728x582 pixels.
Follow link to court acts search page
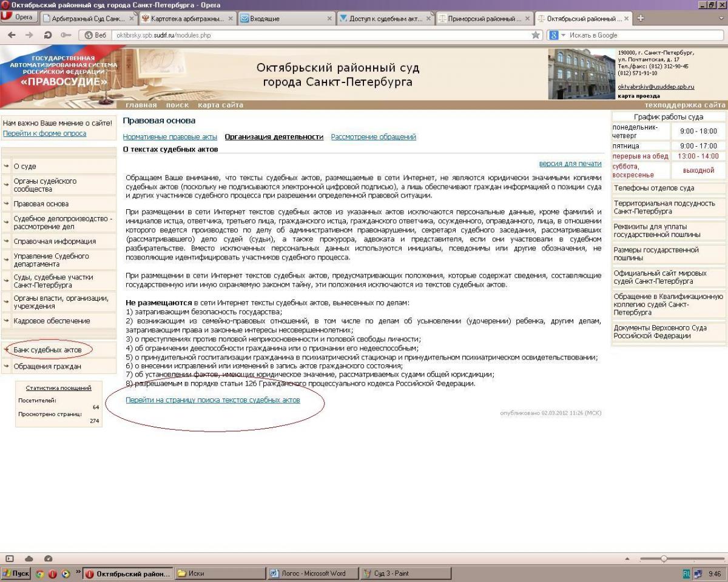[212, 400]
